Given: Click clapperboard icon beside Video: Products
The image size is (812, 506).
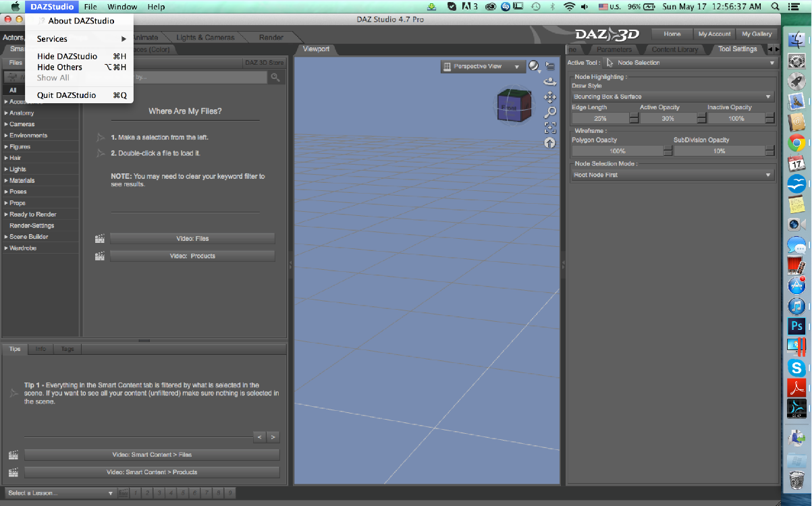Looking at the screenshot, I should click(x=101, y=256).
